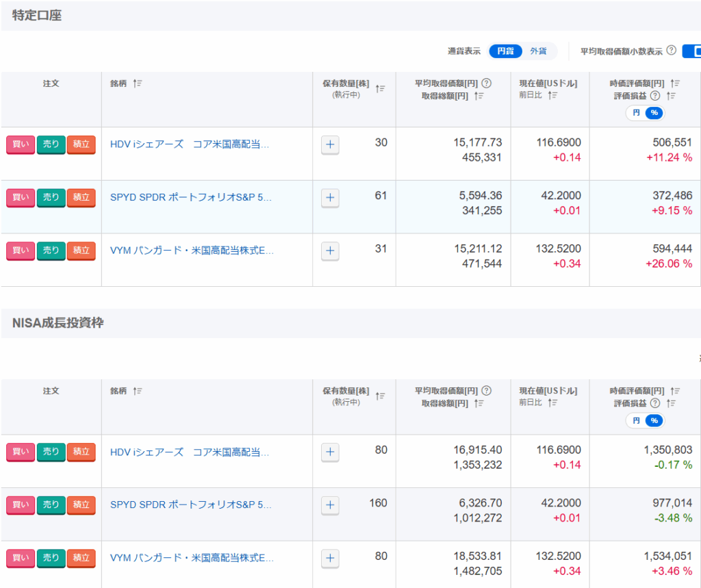Click the help icon beside 平均取得価額小数表示
The image size is (701, 588).
(x=670, y=50)
